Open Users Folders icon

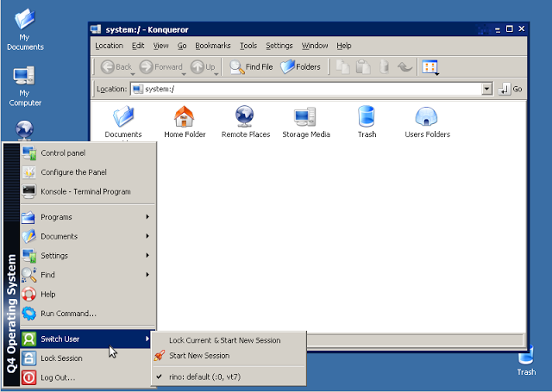427,117
